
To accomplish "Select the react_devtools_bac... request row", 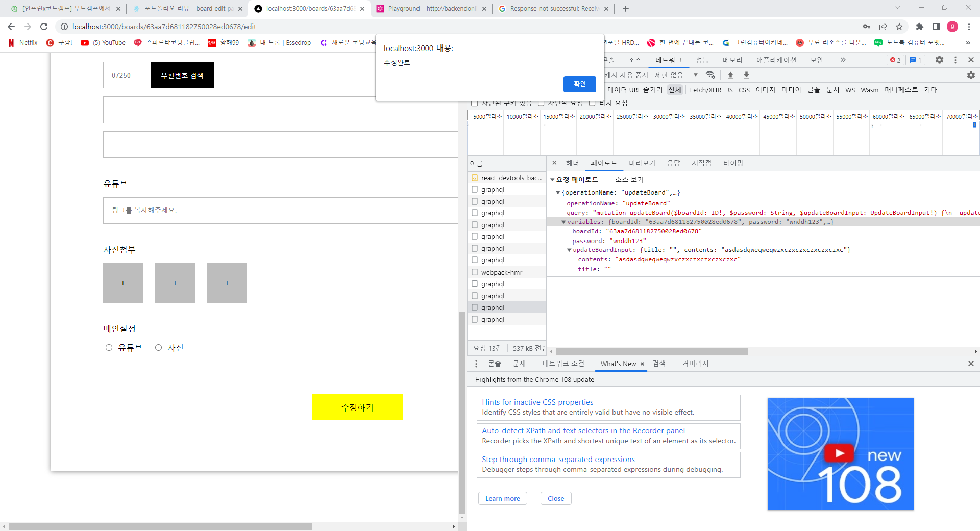I will 507,178.
